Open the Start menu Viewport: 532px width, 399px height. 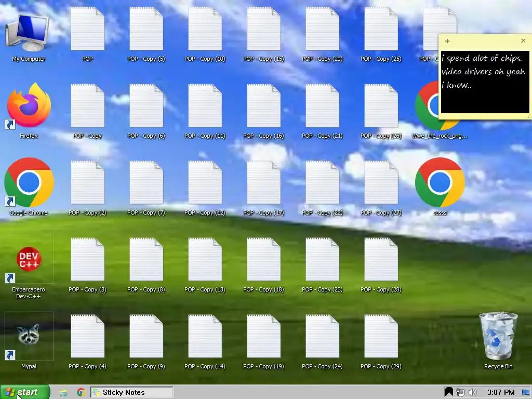point(25,392)
